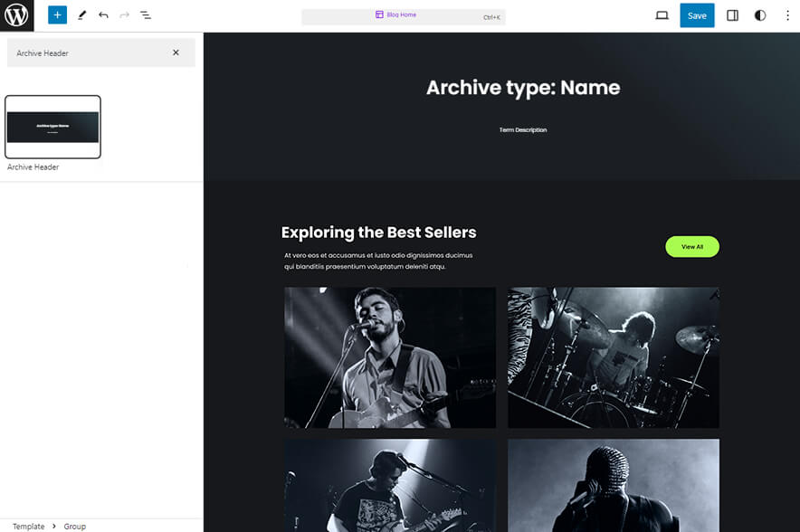
Task: Click the green View All button
Action: [x=692, y=246]
